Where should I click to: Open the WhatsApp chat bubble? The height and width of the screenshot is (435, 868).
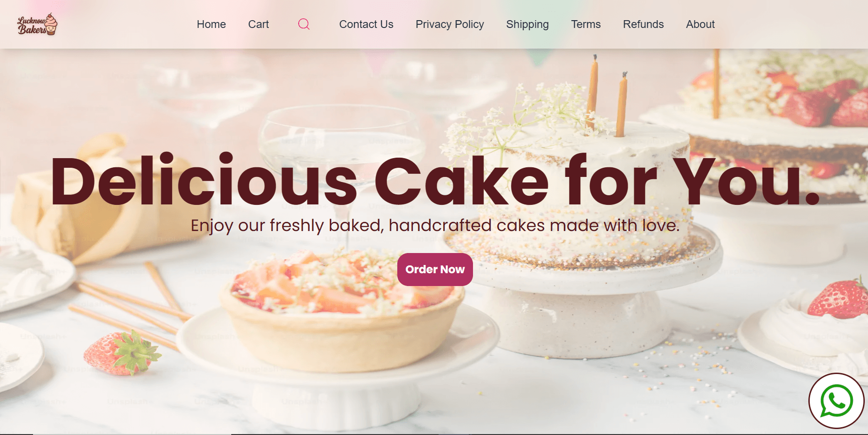[836, 401]
